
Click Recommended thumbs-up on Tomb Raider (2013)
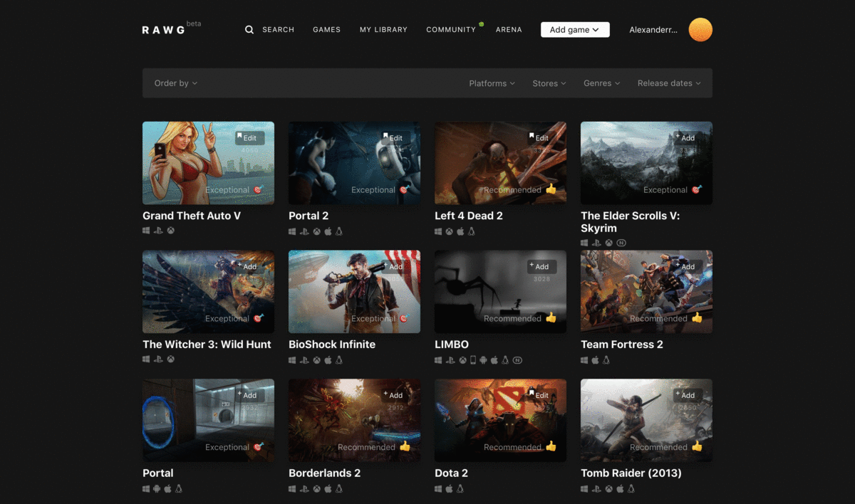tap(697, 446)
